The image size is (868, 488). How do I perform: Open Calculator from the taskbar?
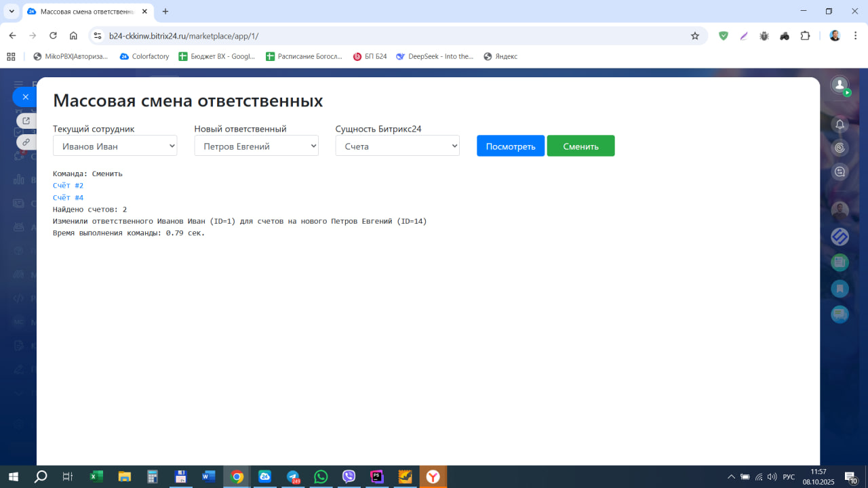153,476
